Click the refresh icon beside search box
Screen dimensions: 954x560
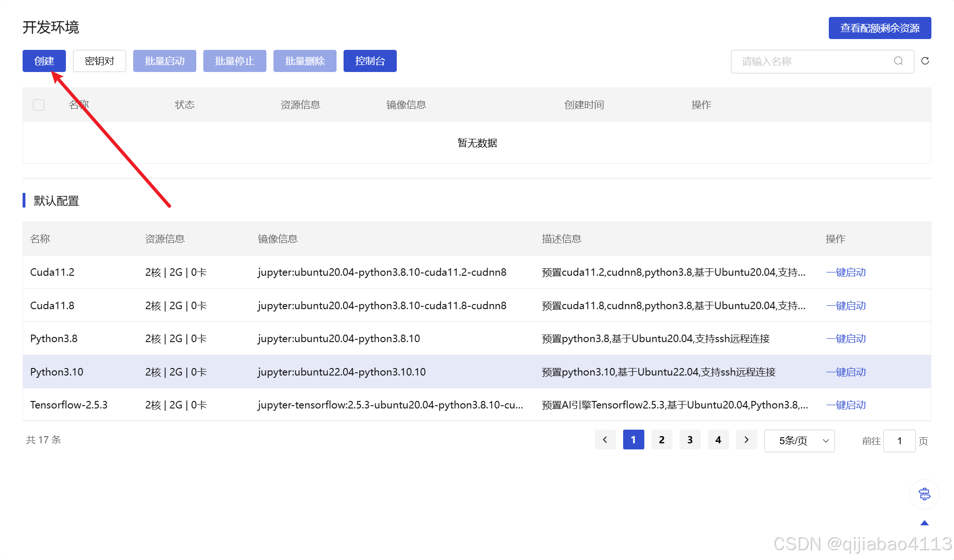[x=925, y=61]
